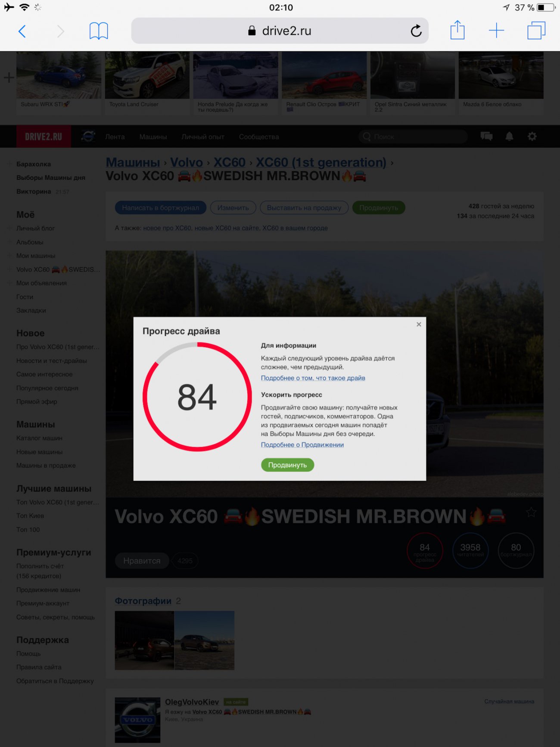
Task: Click 3958 читателей circle
Action: tap(470, 550)
